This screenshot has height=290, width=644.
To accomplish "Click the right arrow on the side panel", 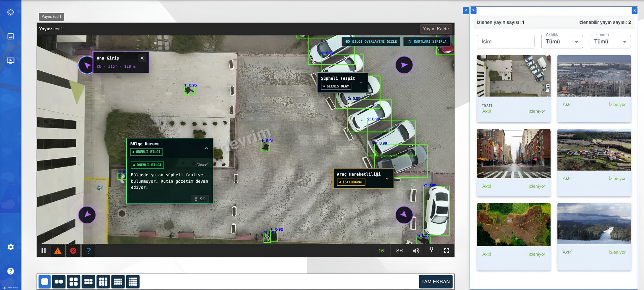I will click(473, 10).
